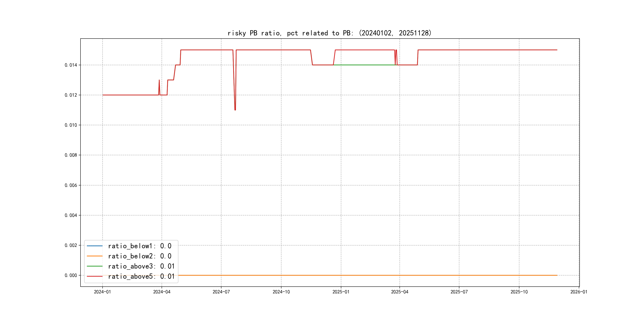Click the 0.008 y-axis tick label
The height and width of the screenshot is (322, 644).
(71, 155)
